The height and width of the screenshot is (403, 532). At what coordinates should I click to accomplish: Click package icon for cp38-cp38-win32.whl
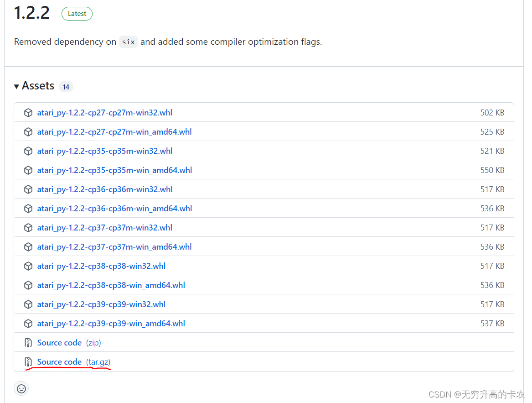pos(28,266)
